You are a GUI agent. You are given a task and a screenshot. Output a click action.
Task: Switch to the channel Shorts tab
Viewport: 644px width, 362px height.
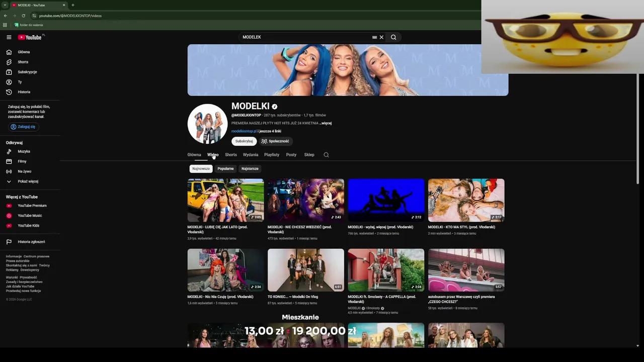tap(231, 155)
